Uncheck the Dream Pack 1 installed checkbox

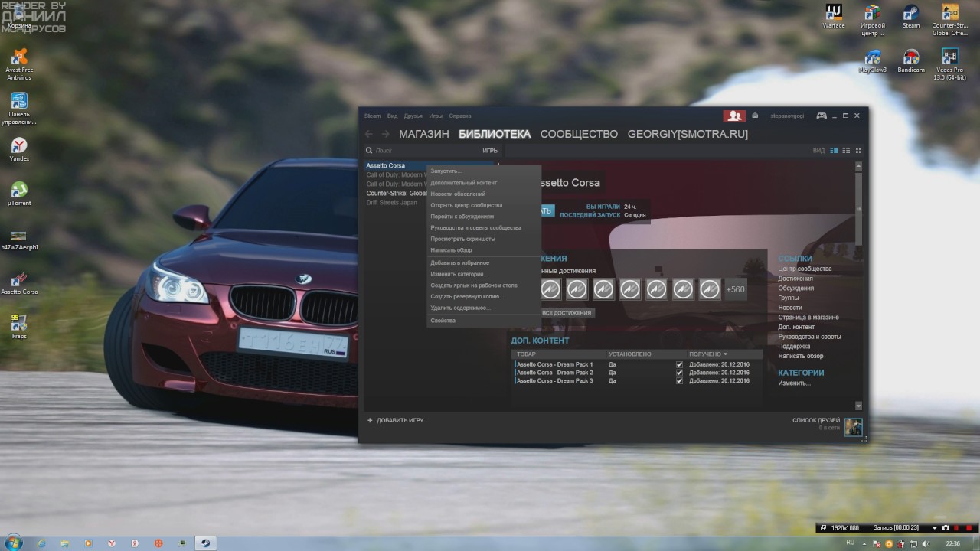click(679, 364)
